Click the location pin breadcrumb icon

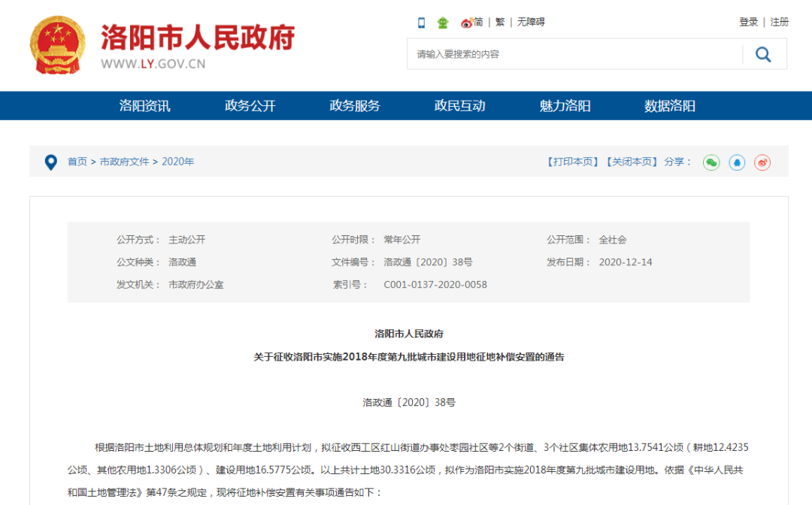pyautogui.click(x=51, y=162)
